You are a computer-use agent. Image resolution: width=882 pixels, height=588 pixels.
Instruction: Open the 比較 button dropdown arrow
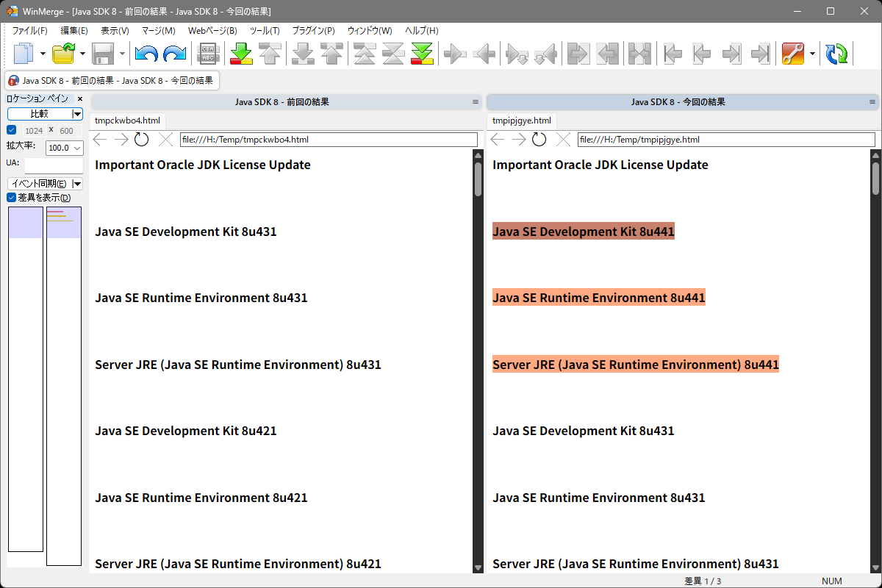pyautogui.click(x=77, y=114)
